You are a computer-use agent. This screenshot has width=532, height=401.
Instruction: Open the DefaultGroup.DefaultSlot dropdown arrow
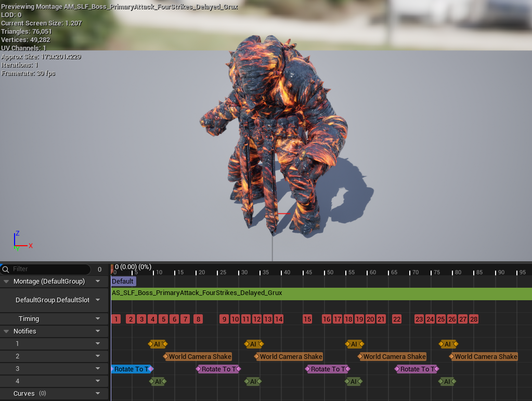(98, 300)
